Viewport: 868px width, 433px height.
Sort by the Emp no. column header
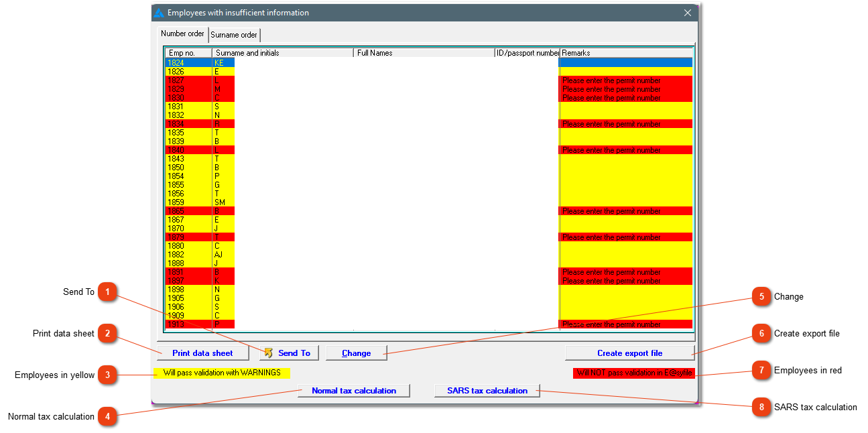click(189, 52)
